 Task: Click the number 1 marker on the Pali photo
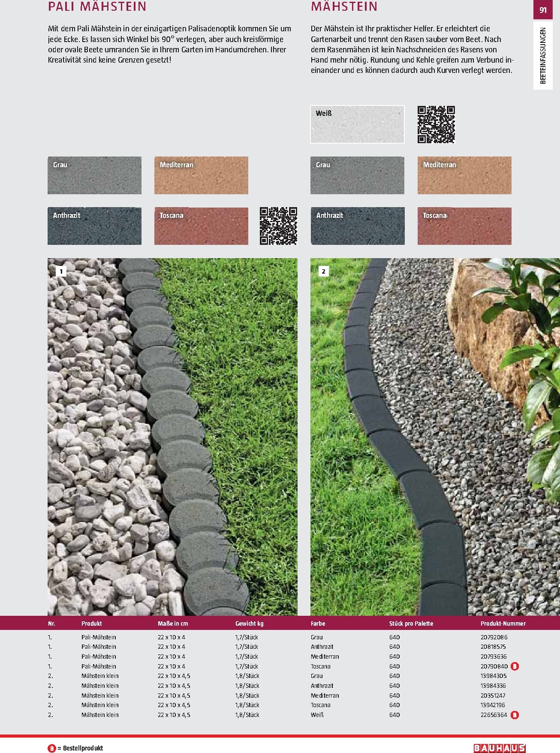tap(61, 271)
